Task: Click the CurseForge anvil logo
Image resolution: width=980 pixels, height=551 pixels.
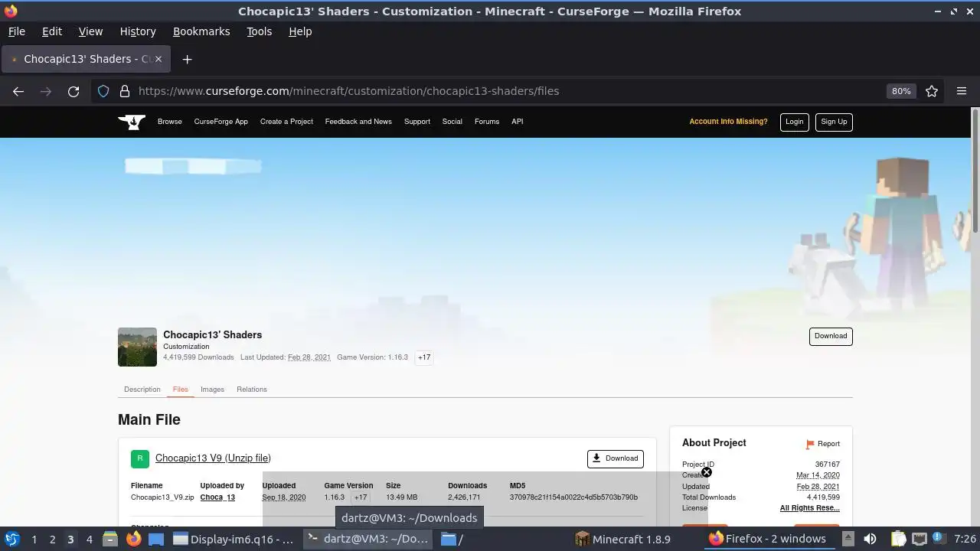Action: (132, 122)
